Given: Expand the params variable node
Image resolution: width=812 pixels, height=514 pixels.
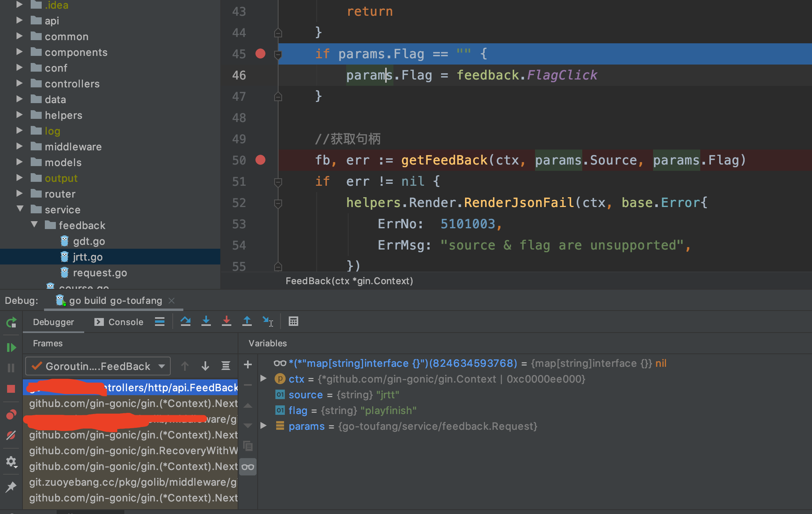Looking at the screenshot, I should (x=264, y=426).
